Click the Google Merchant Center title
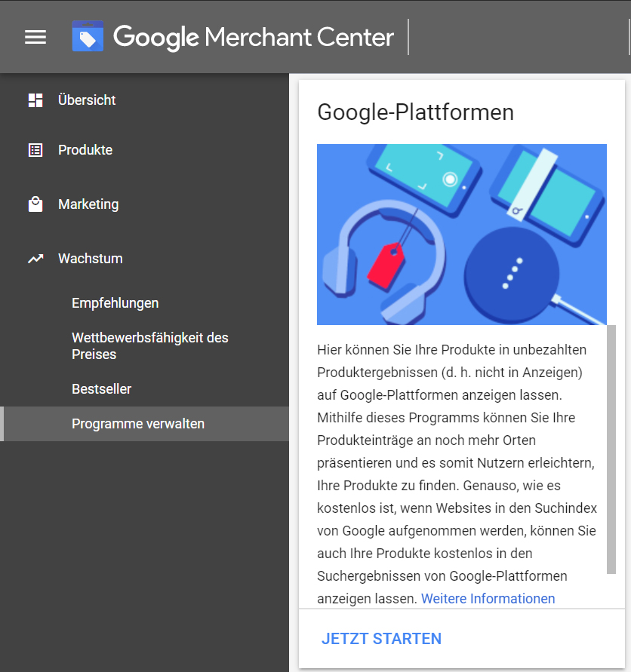The image size is (631, 672). 254,37
